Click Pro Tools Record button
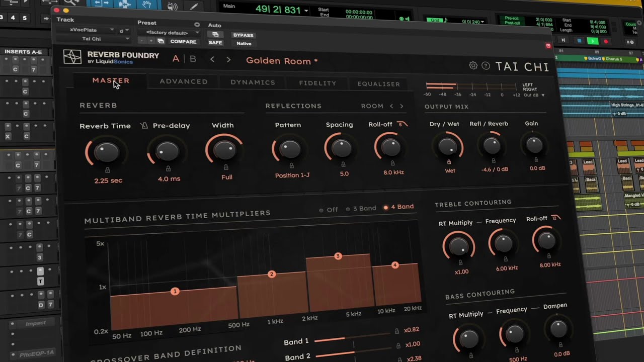The image size is (644, 362). (x=605, y=42)
